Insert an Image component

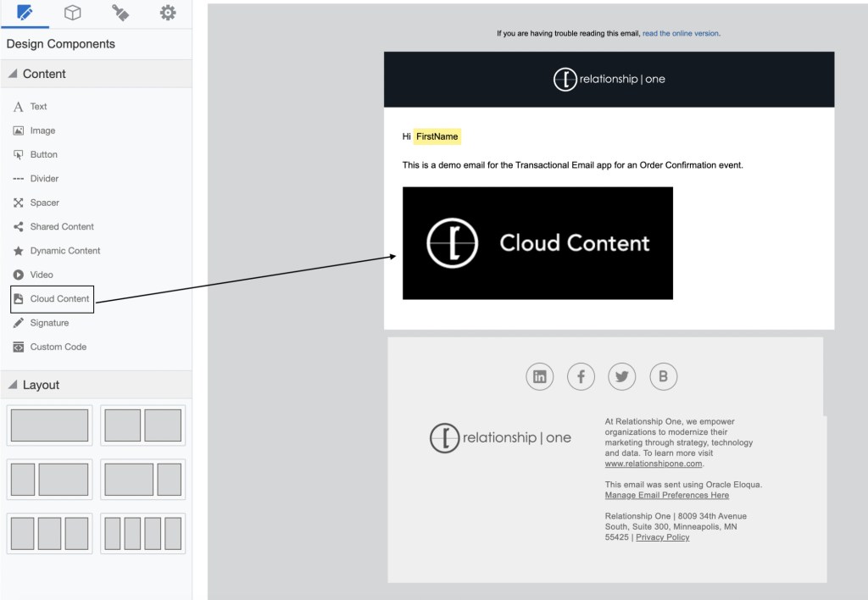pyautogui.click(x=42, y=130)
